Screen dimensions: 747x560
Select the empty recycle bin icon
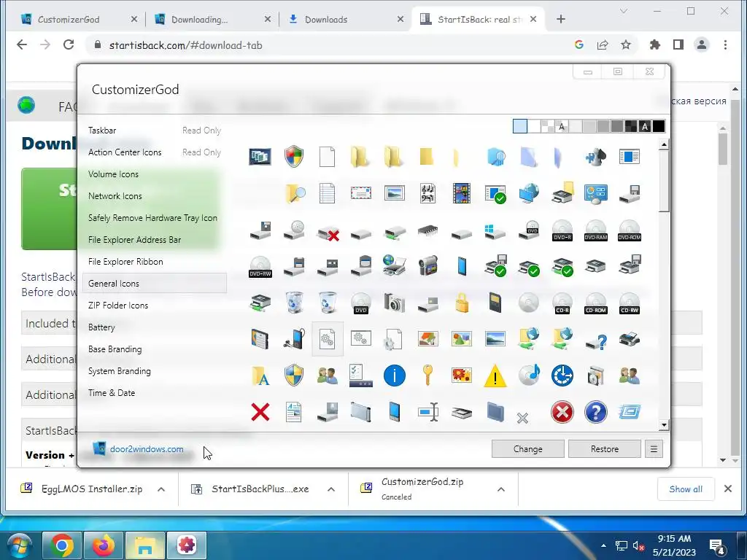[x=328, y=303]
